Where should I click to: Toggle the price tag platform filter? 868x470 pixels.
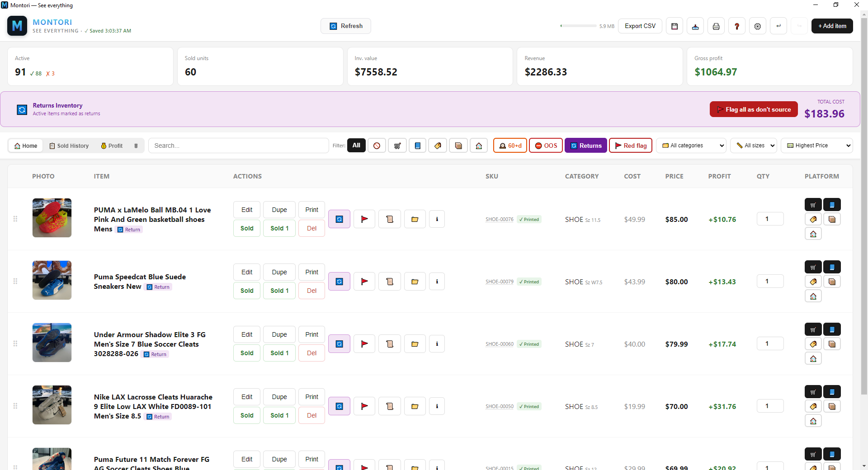pyautogui.click(x=438, y=146)
